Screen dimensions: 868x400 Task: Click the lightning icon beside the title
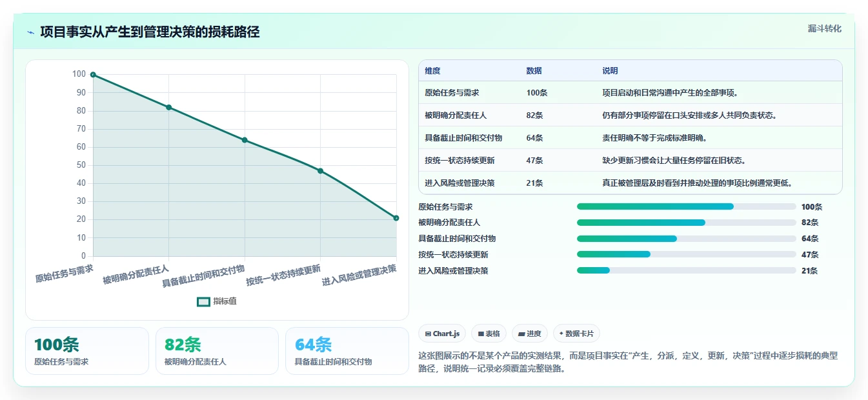[30, 32]
